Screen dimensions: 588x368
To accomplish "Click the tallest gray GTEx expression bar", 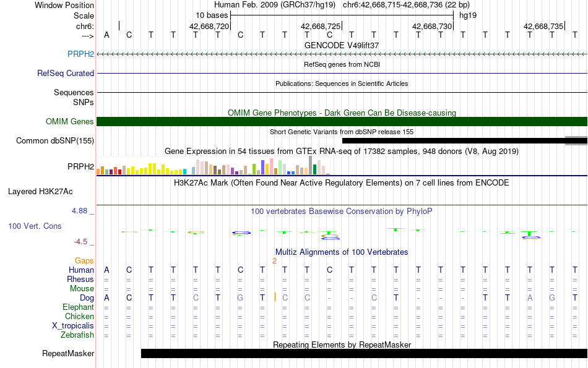I will click(311, 165).
